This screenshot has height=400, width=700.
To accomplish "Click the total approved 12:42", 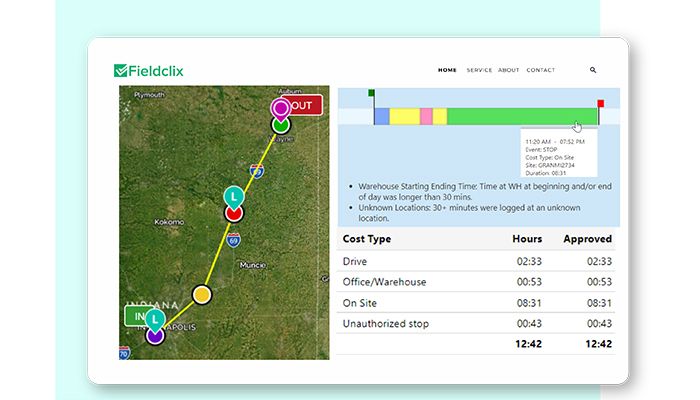I will 599,344.
